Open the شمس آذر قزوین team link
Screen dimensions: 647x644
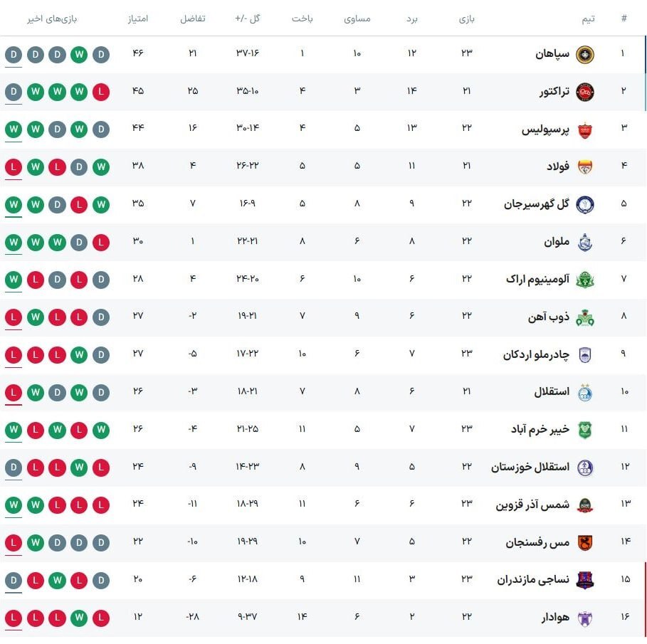[533, 505]
